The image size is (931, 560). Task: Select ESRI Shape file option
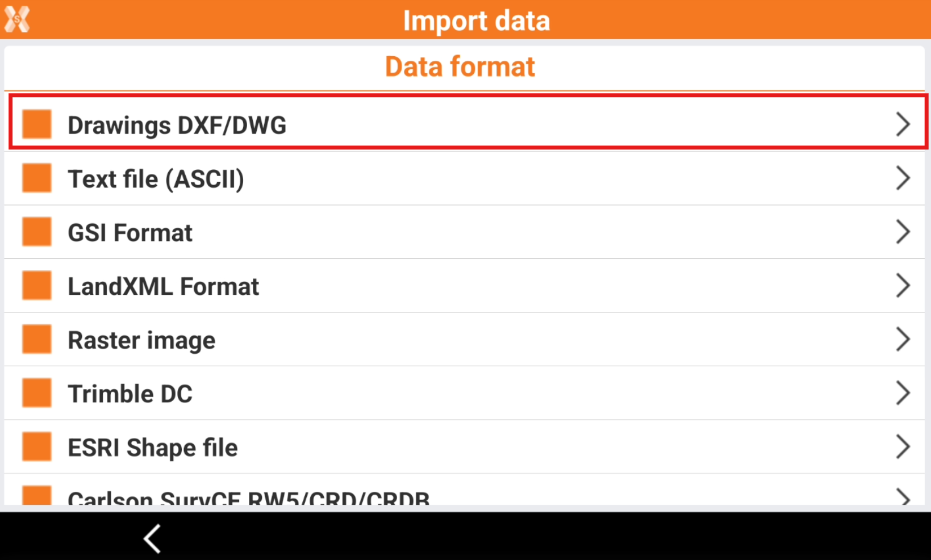coord(152,448)
